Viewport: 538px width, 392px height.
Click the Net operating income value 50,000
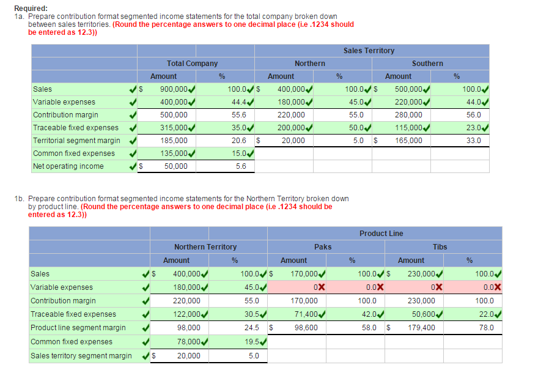click(x=175, y=166)
